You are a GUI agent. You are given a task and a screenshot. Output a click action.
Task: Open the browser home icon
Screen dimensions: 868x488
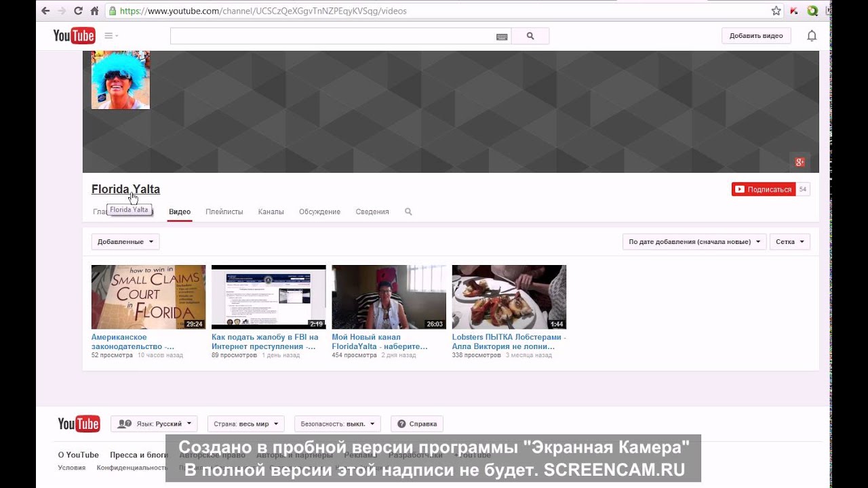pos(94,11)
